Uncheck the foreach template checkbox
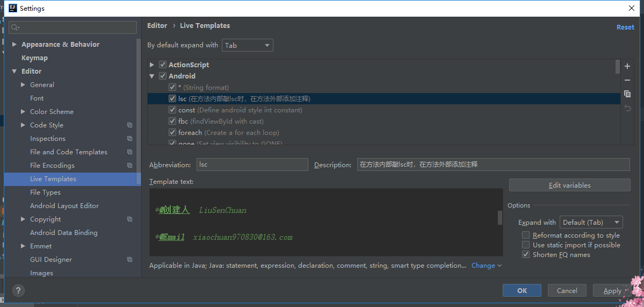 click(172, 132)
